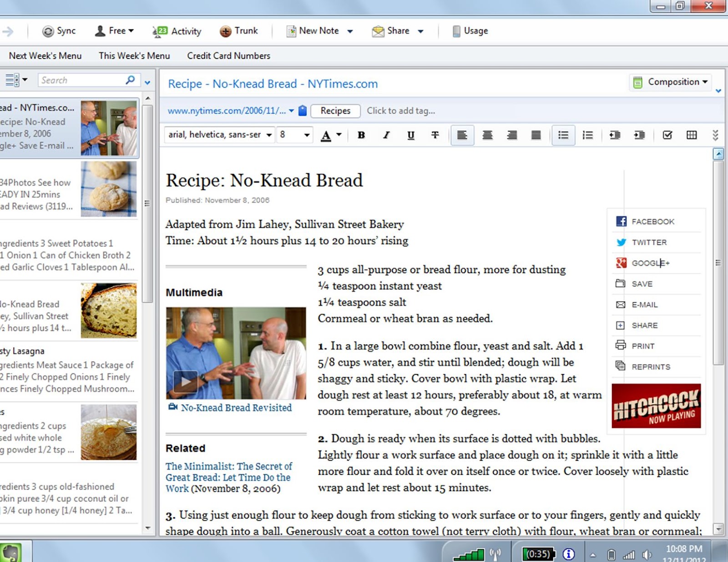Image resolution: width=728 pixels, height=562 pixels.
Task: Click the REPRINTS link
Action: [651, 367]
